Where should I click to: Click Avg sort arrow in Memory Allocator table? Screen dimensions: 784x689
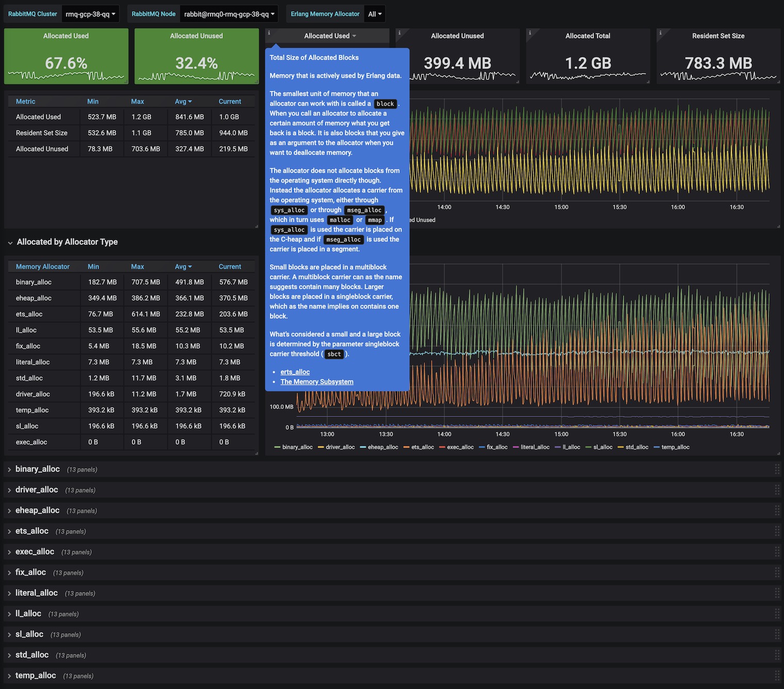click(190, 267)
